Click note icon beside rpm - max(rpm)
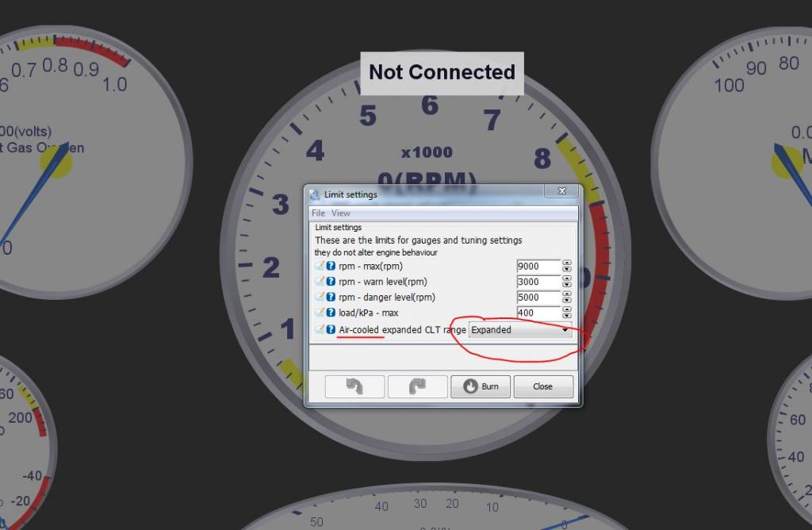Image resolution: width=812 pixels, height=530 pixels. pos(320,266)
